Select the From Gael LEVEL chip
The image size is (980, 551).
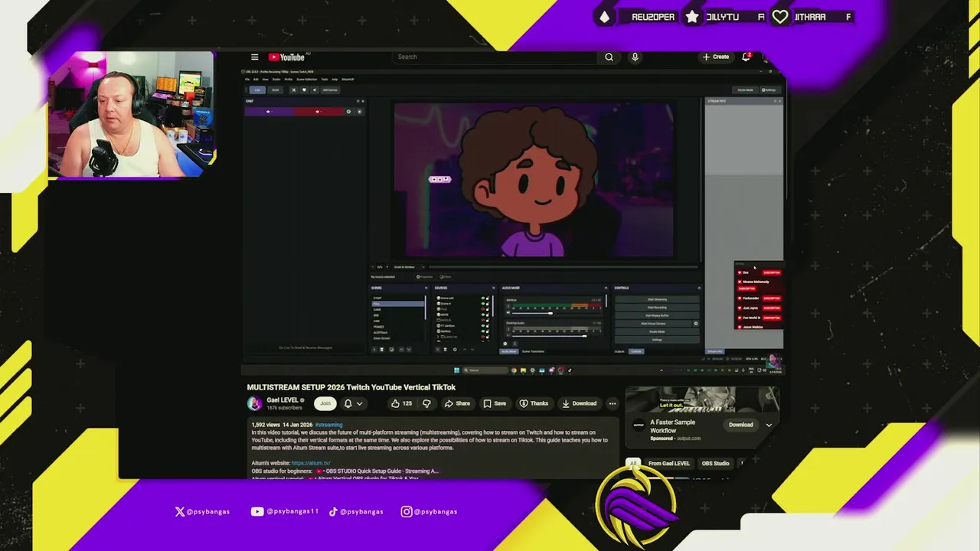(669, 463)
